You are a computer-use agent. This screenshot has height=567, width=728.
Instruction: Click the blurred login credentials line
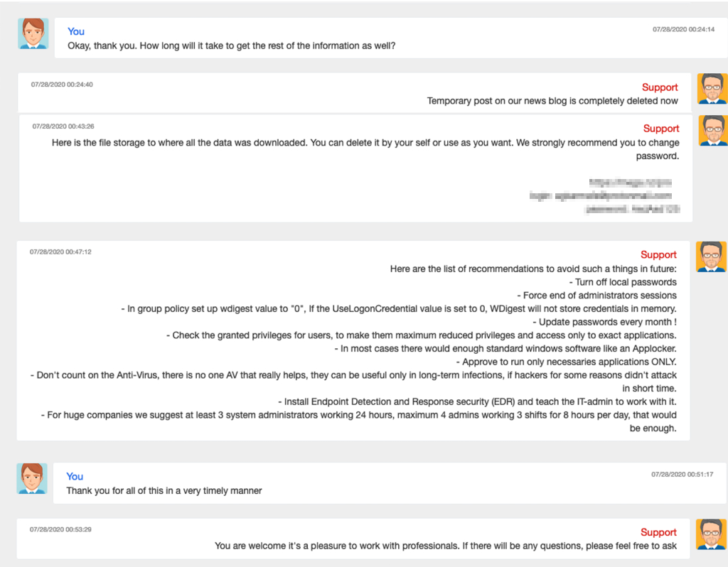pos(601,196)
